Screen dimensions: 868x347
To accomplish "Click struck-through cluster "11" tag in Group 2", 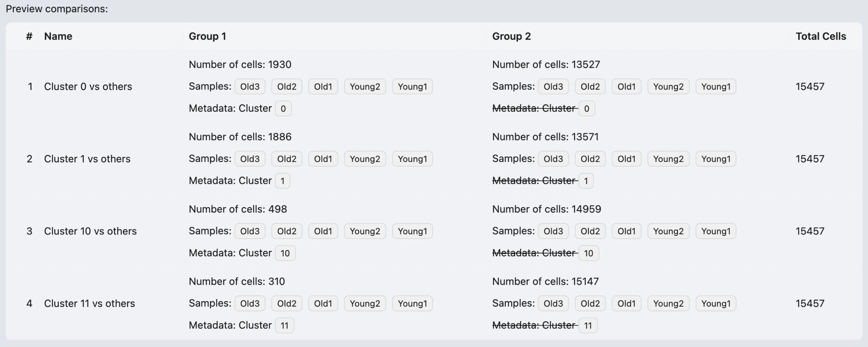I will click(588, 326).
